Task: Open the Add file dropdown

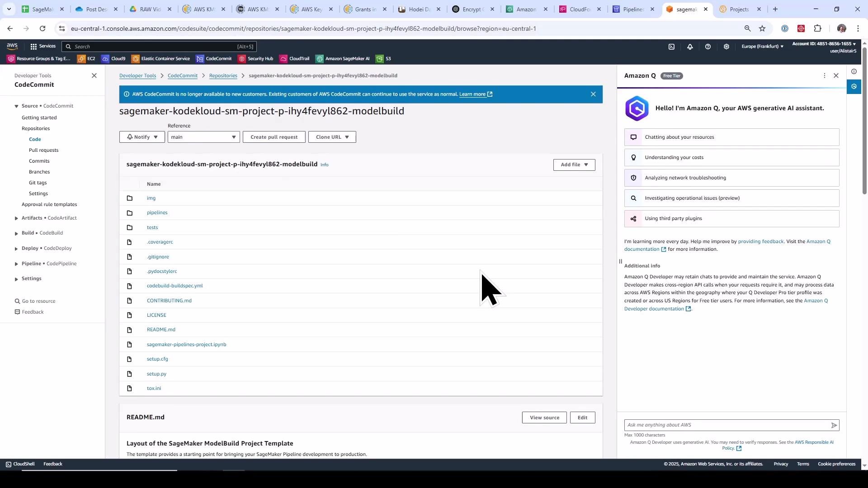Action: click(574, 164)
